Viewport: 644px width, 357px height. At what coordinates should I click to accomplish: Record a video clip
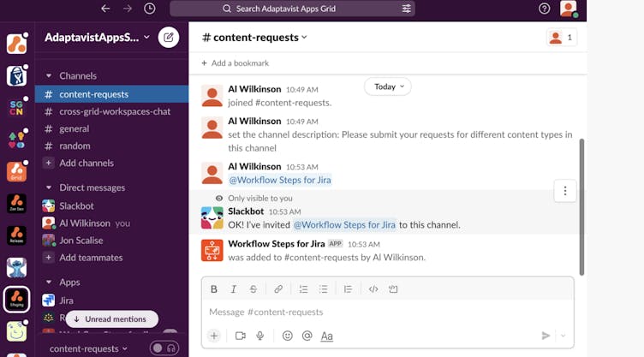[x=241, y=336]
